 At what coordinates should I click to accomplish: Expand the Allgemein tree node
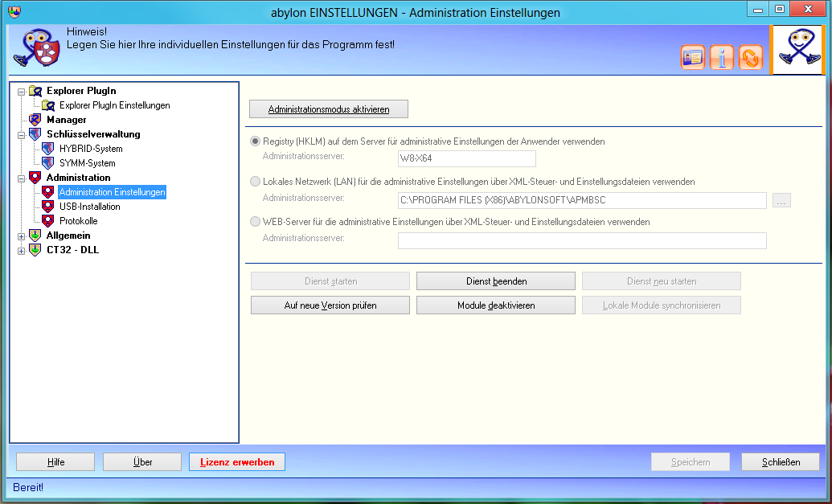[22, 236]
